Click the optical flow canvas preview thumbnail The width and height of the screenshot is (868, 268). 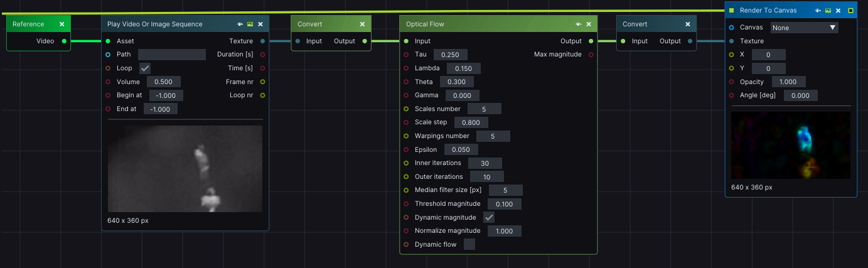pos(790,146)
